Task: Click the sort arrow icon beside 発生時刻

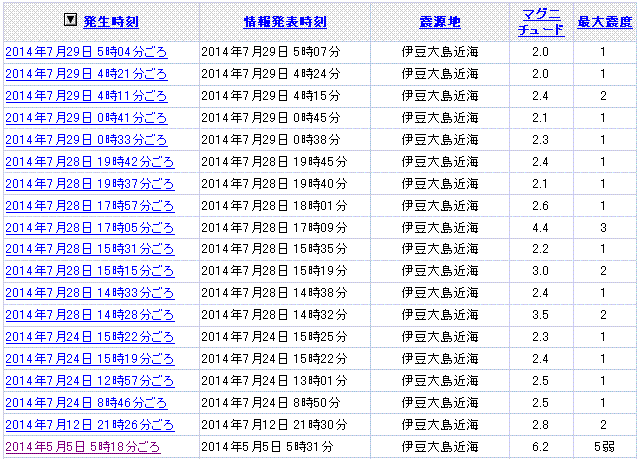Action: (x=70, y=19)
